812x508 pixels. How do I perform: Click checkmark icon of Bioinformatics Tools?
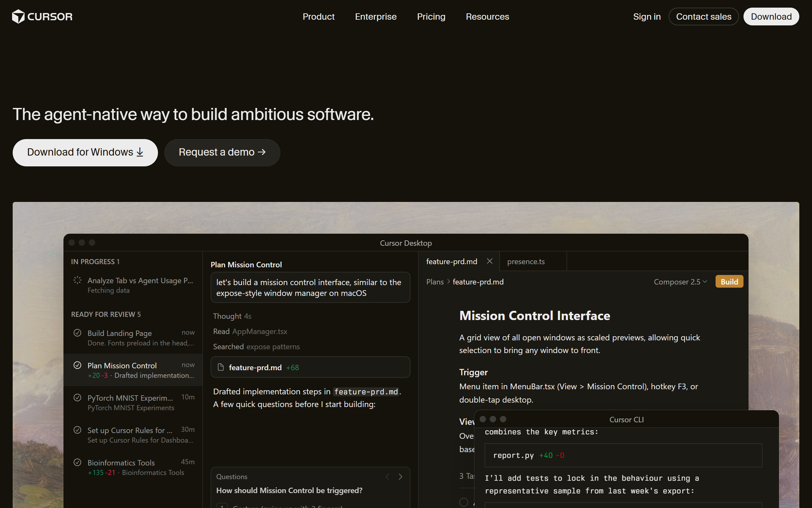point(77,462)
